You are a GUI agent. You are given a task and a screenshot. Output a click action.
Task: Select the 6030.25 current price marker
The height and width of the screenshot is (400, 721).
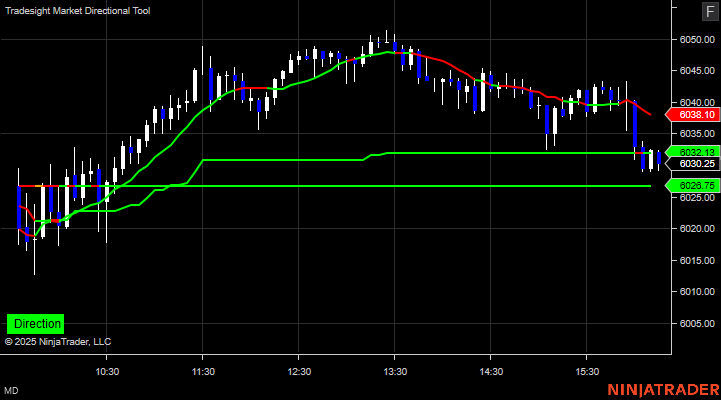[x=693, y=164]
